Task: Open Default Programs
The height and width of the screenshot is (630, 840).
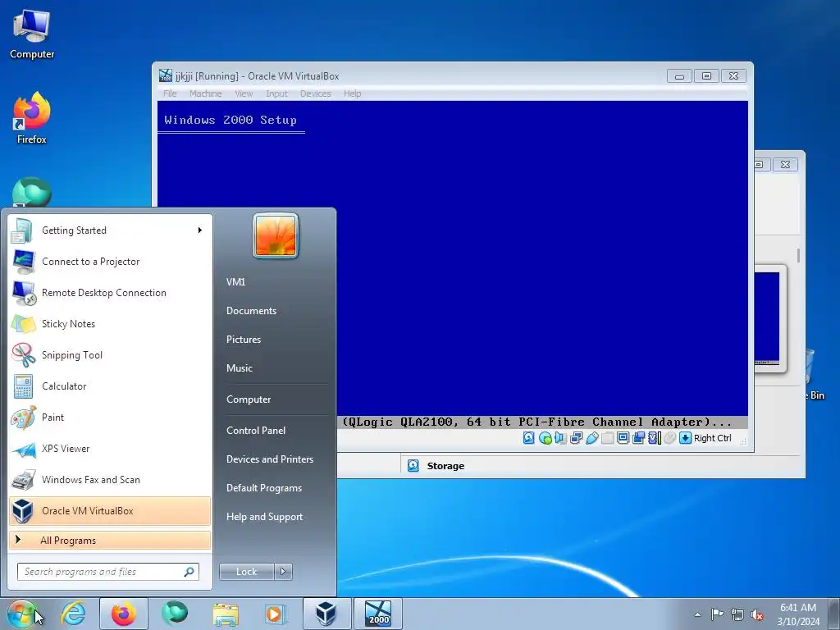Action: (x=263, y=488)
